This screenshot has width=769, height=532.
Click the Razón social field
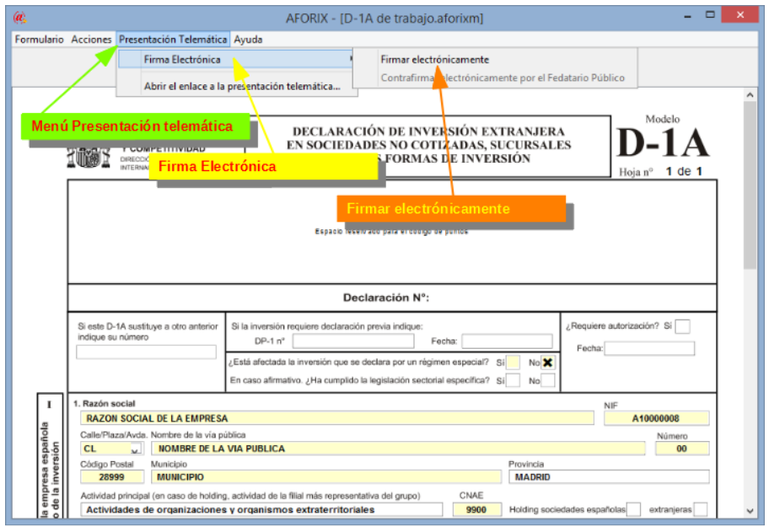coord(337,418)
